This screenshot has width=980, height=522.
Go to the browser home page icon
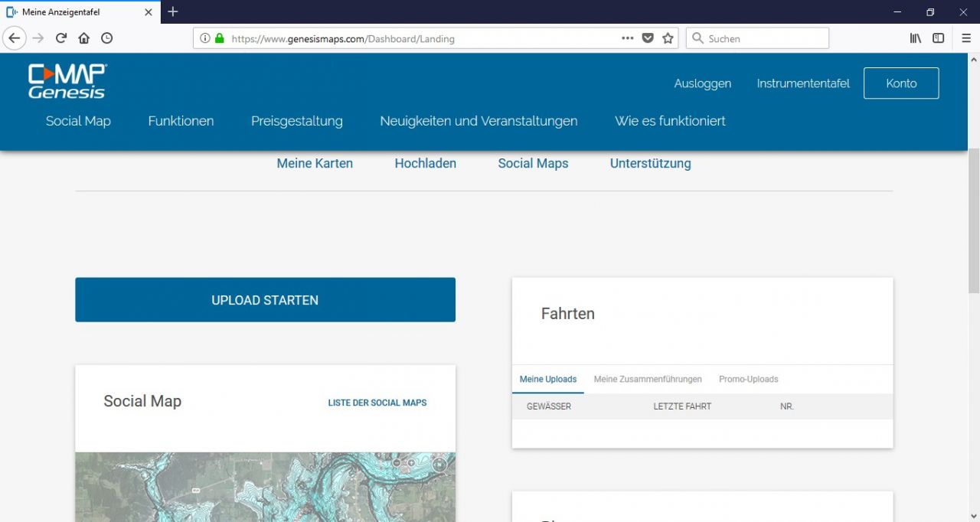coord(83,38)
